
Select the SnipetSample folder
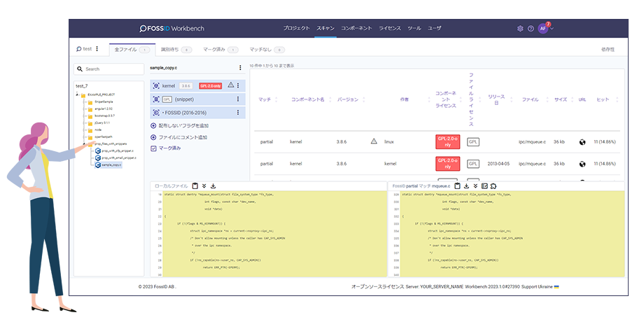tap(104, 101)
